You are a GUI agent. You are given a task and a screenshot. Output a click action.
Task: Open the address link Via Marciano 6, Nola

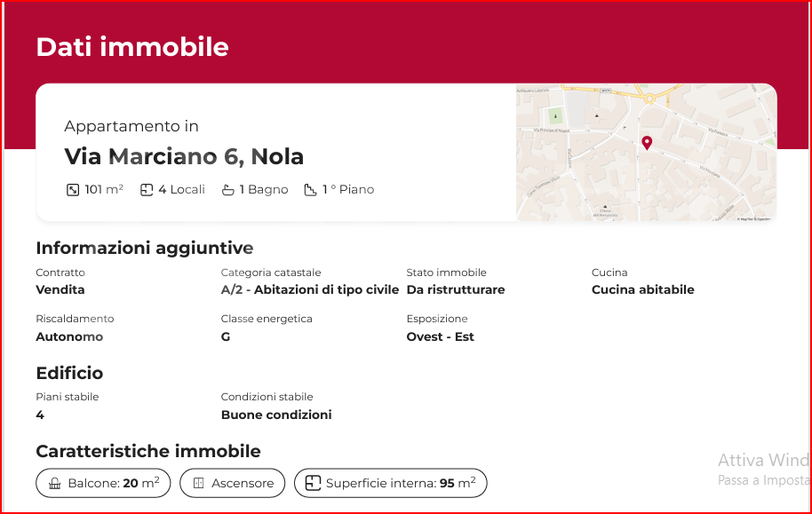pyautogui.click(x=183, y=154)
